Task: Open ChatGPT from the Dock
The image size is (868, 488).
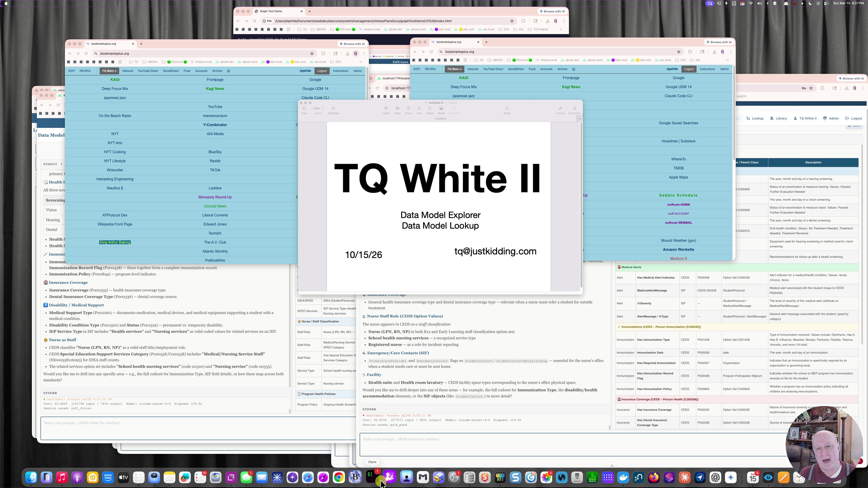Action: pos(715,477)
